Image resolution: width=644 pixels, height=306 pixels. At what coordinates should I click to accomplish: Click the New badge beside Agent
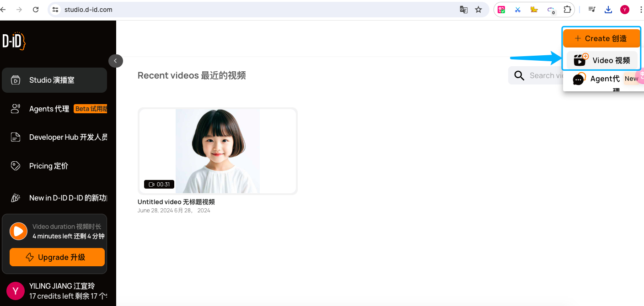click(631, 79)
